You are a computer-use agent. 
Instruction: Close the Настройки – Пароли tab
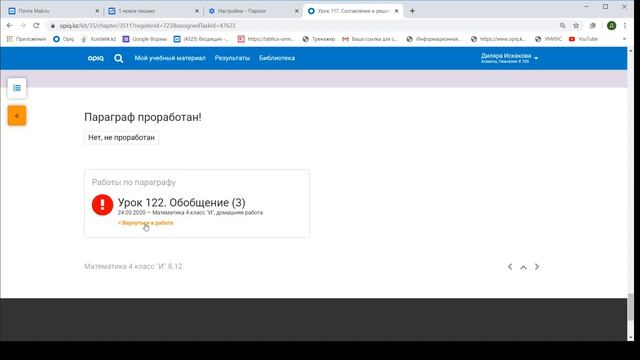[x=296, y=11]
